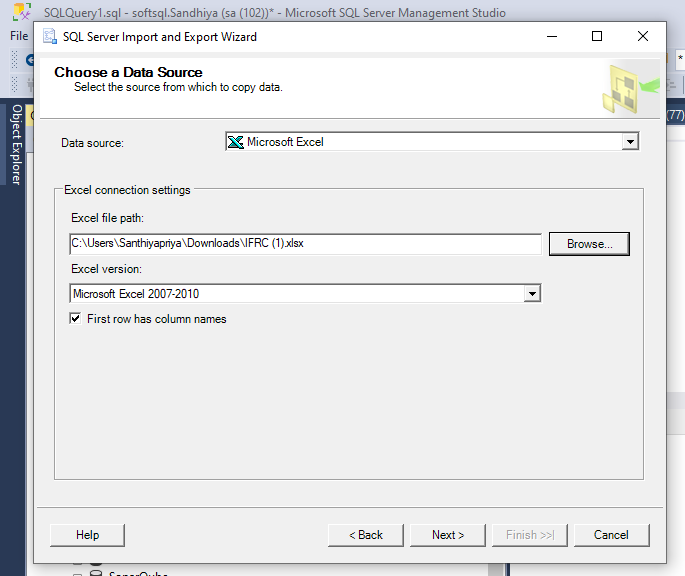The height and width of the screenshot is (576, 685).
Task: Proceed with the Next button
Action: point(448,535)
